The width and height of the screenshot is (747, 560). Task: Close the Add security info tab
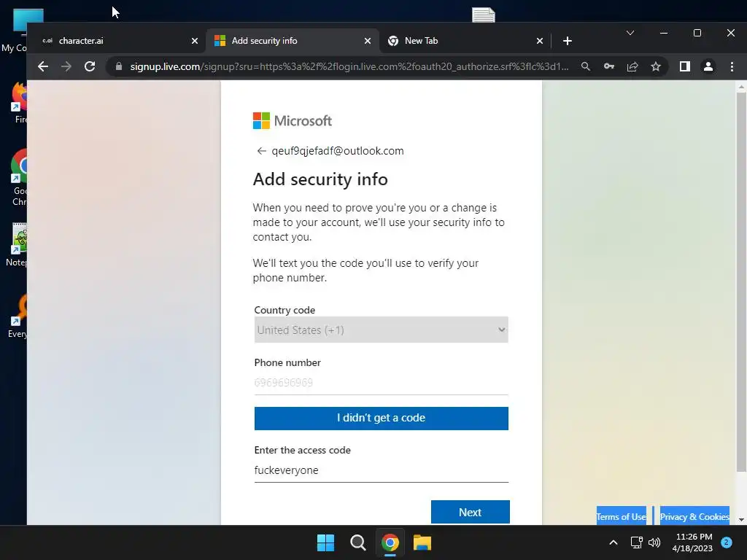368,41
